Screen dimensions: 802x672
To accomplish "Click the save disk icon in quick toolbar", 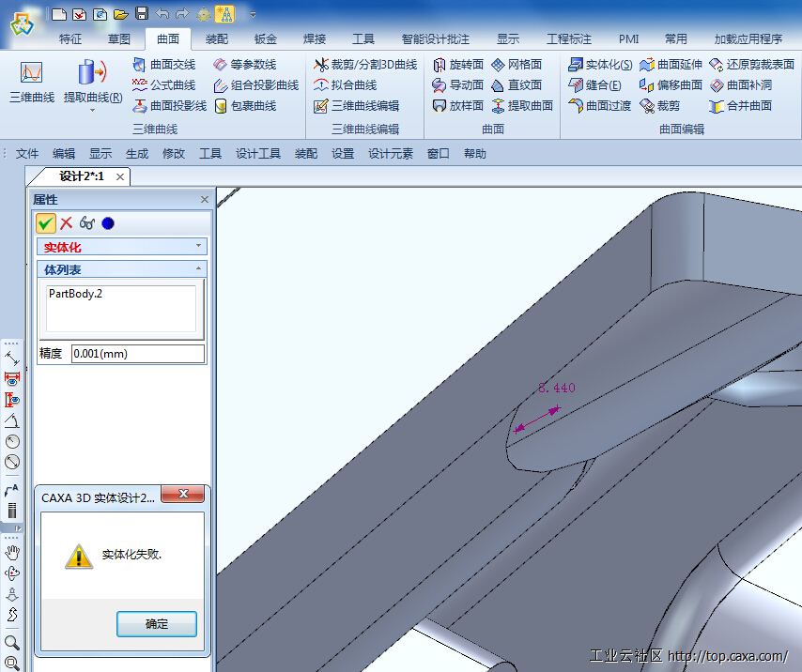I will tap(142, 13).
